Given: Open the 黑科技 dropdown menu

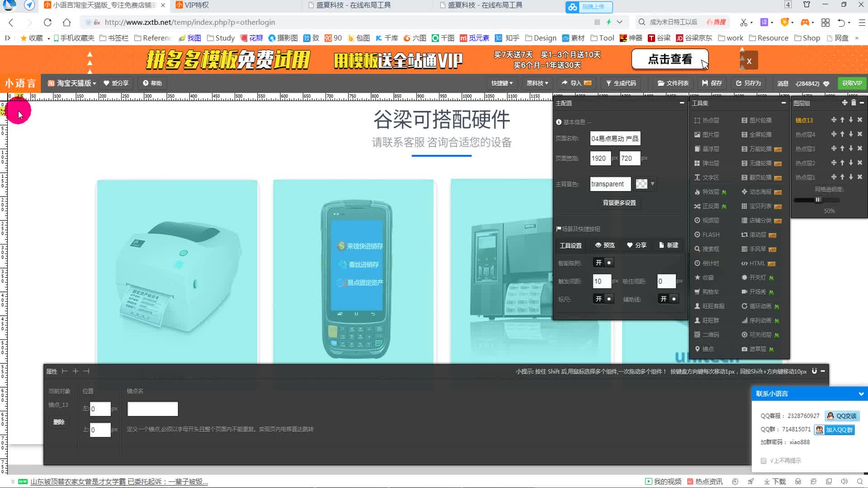Looking at the screenshot, I should [x=537, y=83].
